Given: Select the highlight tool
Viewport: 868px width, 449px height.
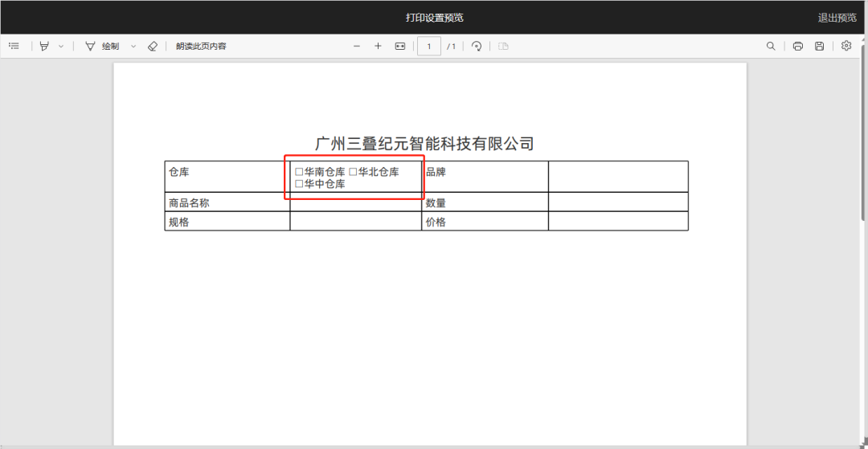Looking at the screenshot, I should [x=44, y=47].
